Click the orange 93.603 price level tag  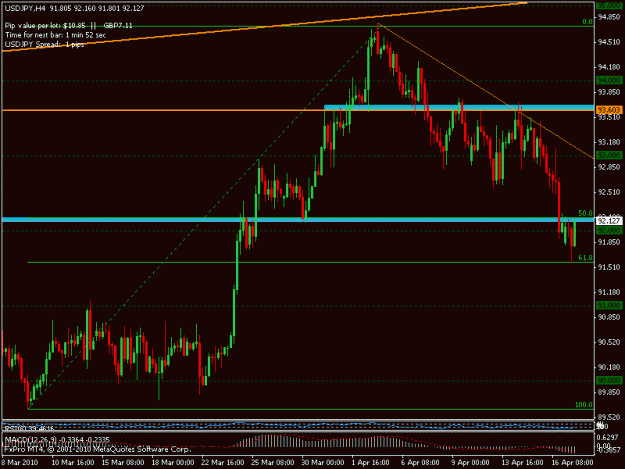tap(609, 110)
